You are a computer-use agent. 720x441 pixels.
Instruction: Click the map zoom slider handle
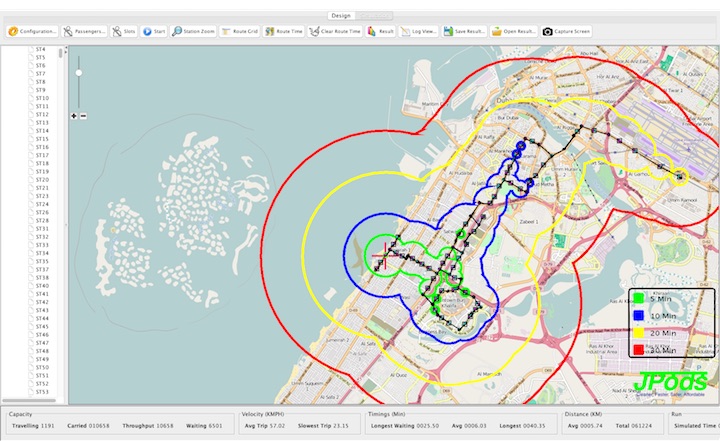point(79,72)
